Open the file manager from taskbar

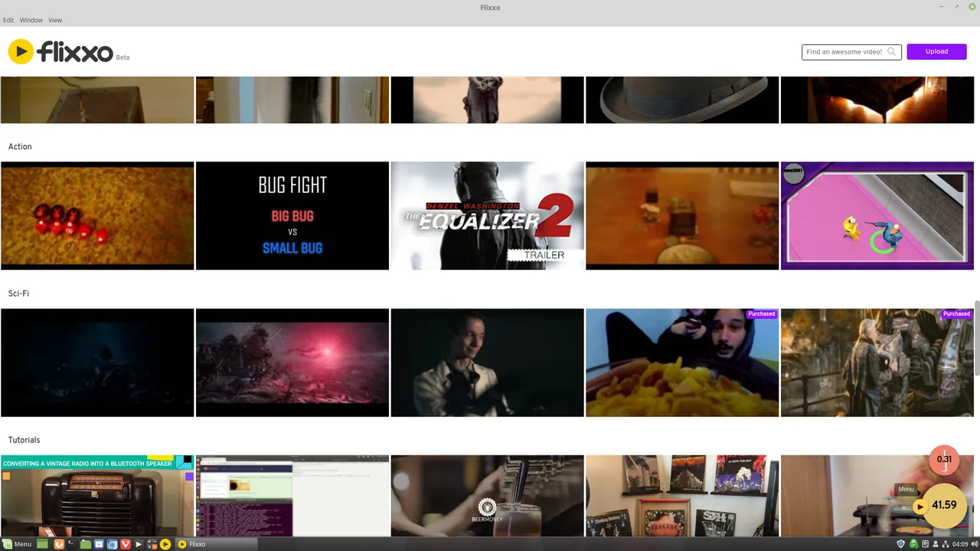[x=86, y=544]
